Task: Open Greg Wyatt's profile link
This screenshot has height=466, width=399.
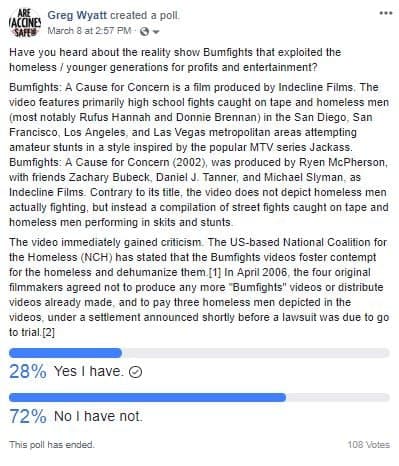Action: click(x=77, y=15)
